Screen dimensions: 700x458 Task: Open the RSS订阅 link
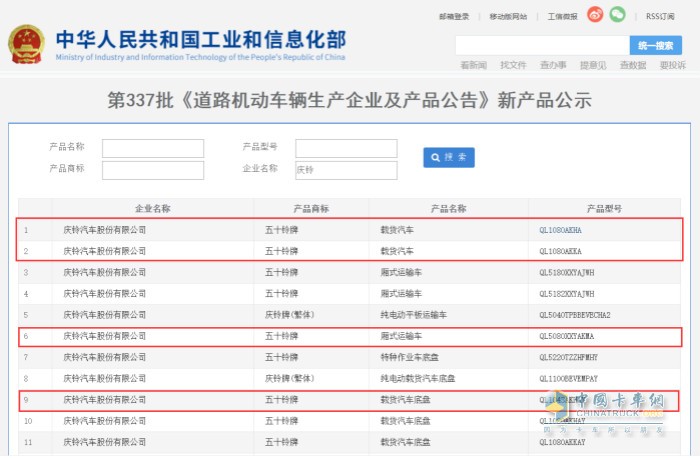click(660, 17)
